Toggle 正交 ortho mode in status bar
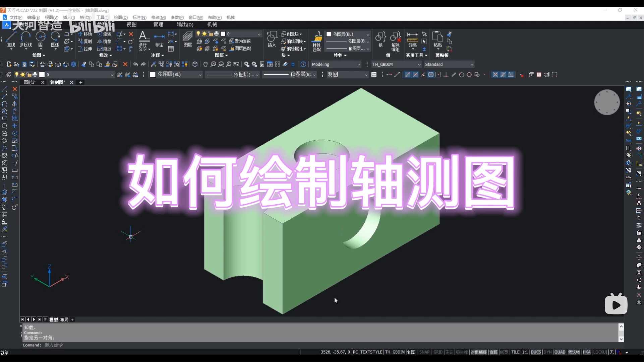 [x=449, y=352]
